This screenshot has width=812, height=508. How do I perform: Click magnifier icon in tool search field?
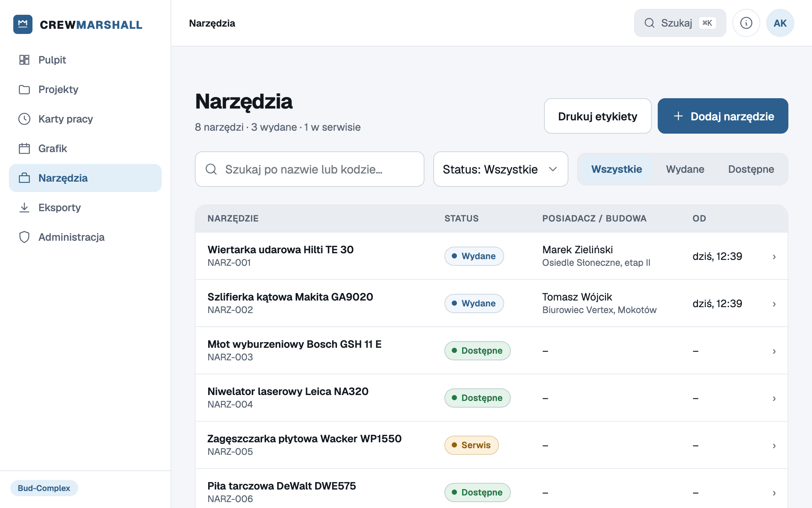coord(211,169)
